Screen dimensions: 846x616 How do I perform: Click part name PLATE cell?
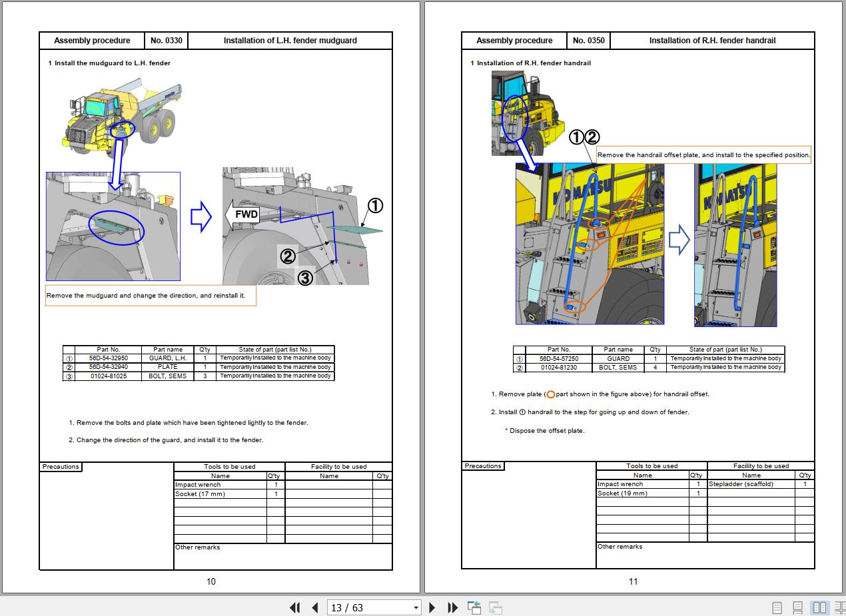click(x=168, y=367)
